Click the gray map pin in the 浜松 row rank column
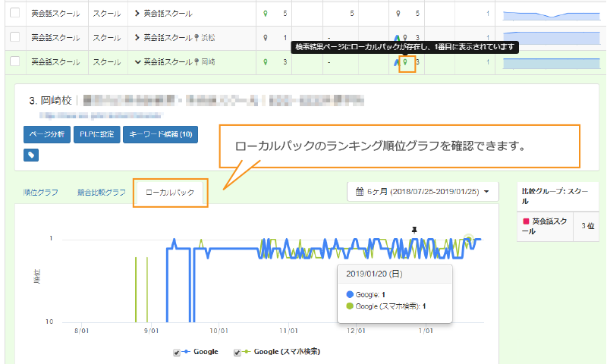 tap(265, 38)
